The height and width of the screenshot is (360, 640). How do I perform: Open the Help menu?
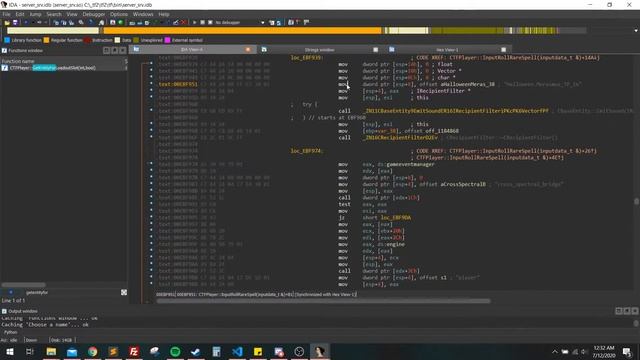[x=164, y=14]
